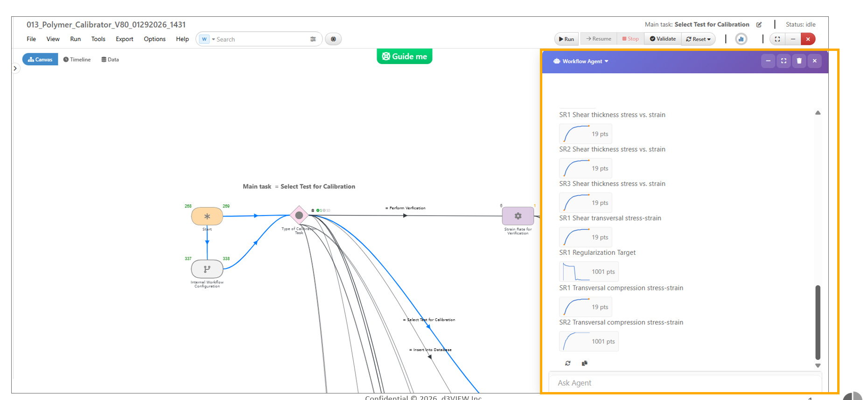Viewport: 868px width, 400px height.
Task: Click the refresh icon below agent response
Action: point(567,363)
